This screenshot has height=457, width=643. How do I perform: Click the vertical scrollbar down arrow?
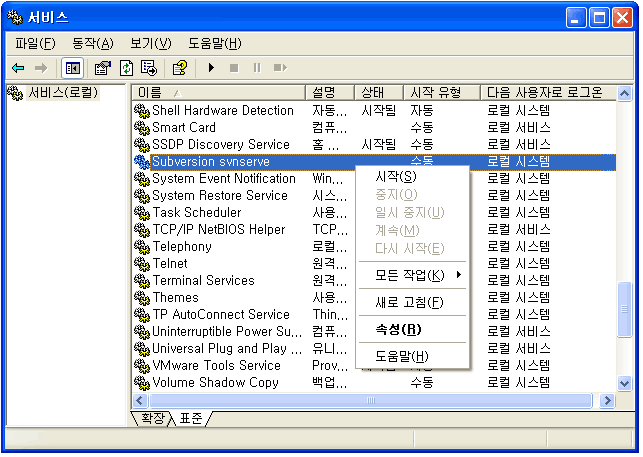tap(625, 383)
